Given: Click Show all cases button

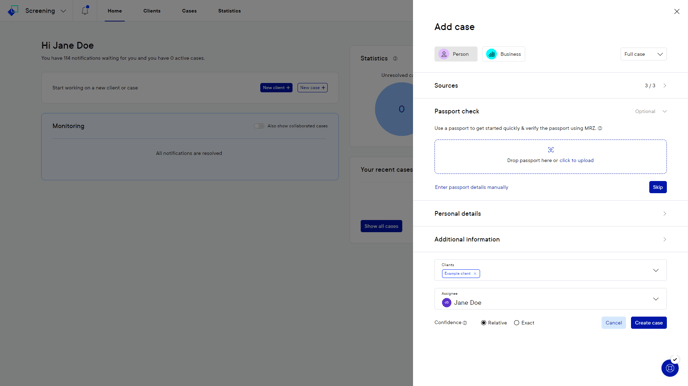Looking at the screenshot, I should coord(381,226).
